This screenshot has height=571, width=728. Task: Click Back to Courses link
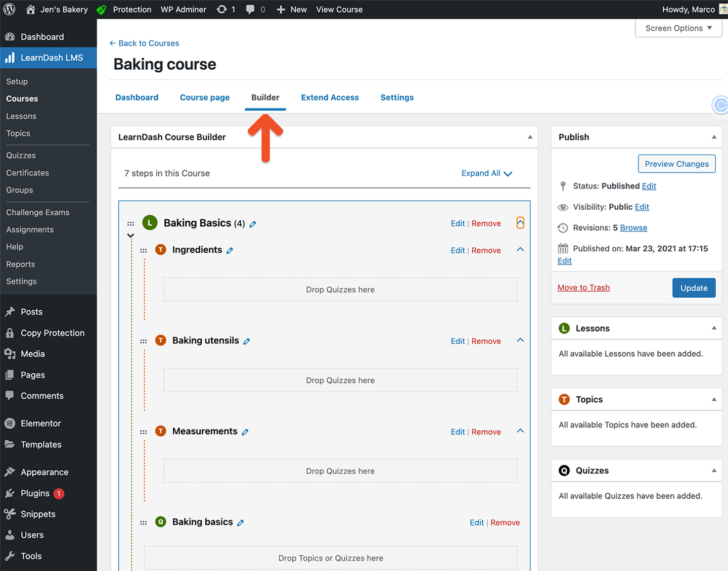point(144,43)
